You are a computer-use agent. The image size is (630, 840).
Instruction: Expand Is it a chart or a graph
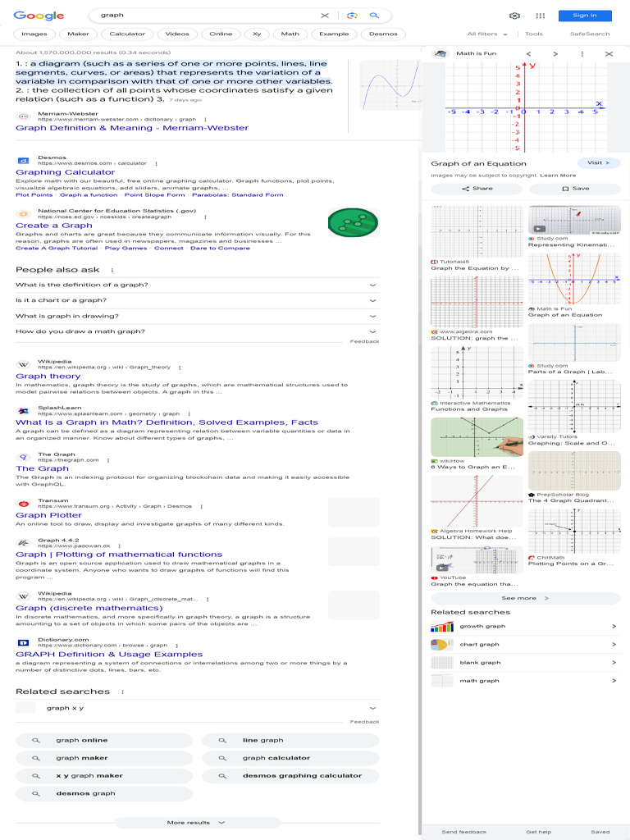click(x=197, y=300)
